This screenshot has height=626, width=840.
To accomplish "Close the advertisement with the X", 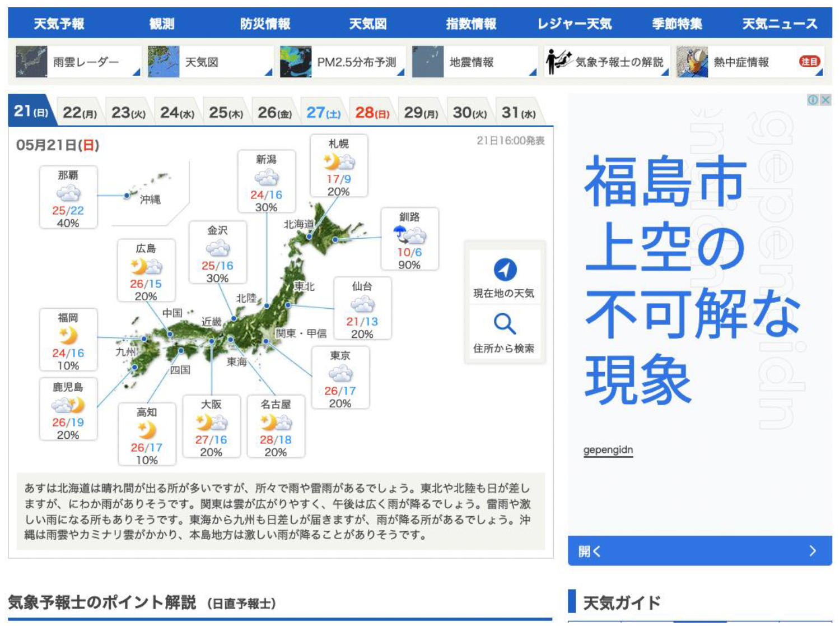I will (825, 100).
